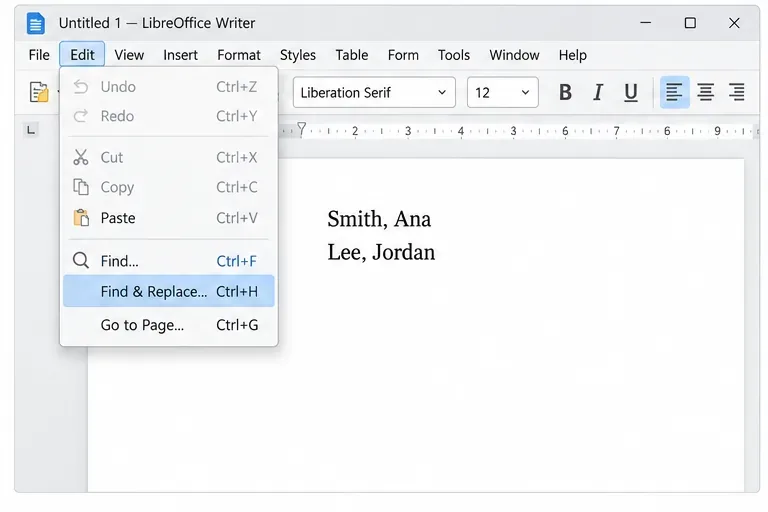Select Center alignment
The width and height of the screenshot is (768, 512).
coord(705,92)
